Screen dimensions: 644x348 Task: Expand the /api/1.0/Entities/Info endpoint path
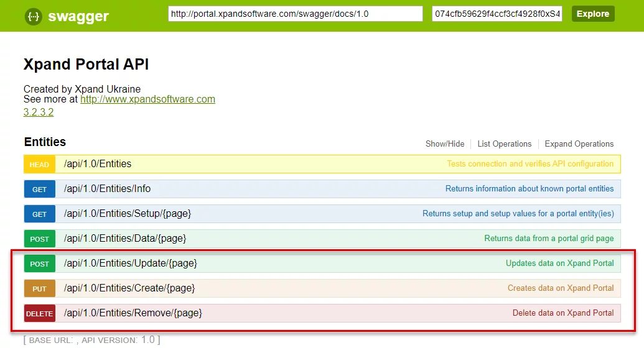click(x=107, y=189)
